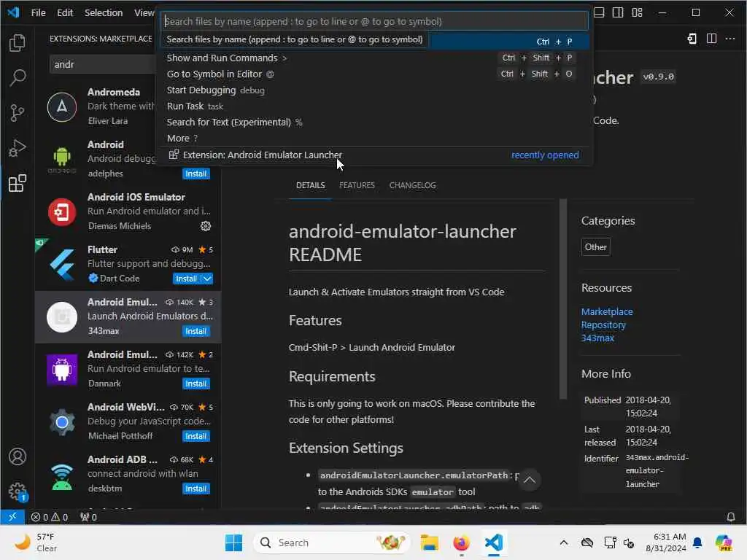The width and height of the screenshot is (747, 560).
Task: Select the Andromeda extension icon
Action: point(62,106)
